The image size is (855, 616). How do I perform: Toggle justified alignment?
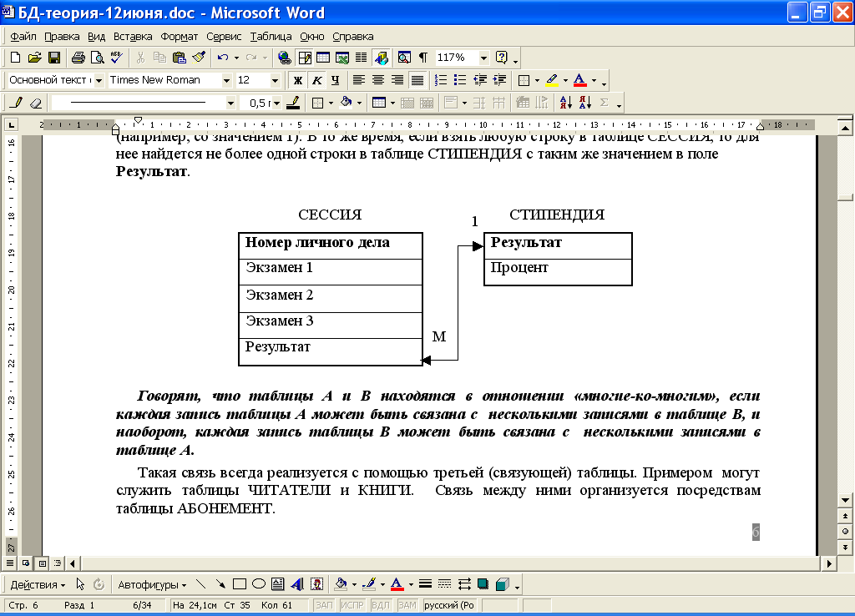coord(417,80)
